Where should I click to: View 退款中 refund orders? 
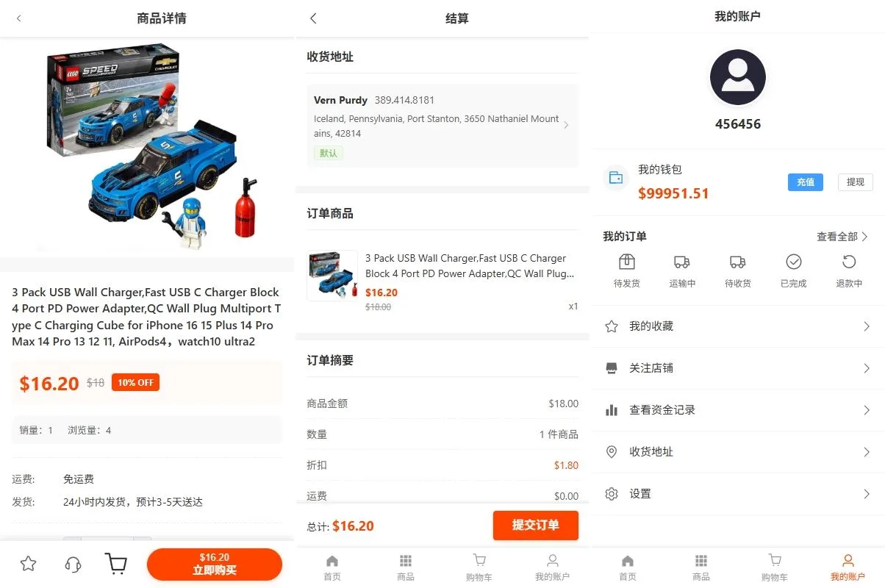849,270
